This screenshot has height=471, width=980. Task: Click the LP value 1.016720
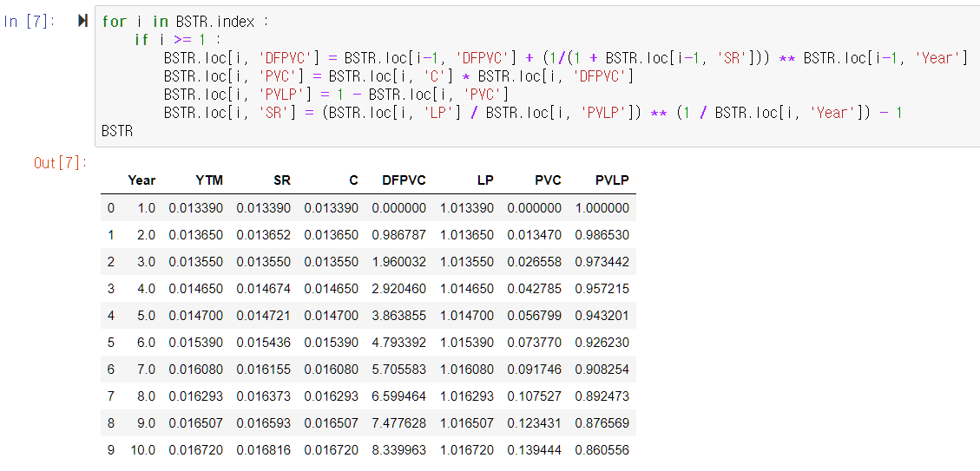click(x=467, y=450)
